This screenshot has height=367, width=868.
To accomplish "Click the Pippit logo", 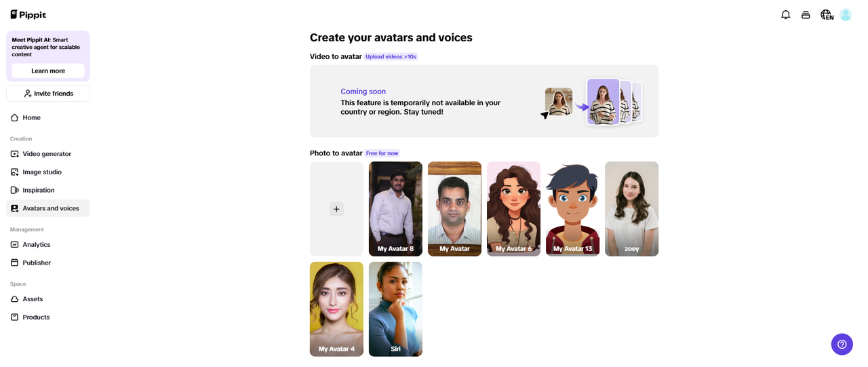I will [x=28, y=14].
